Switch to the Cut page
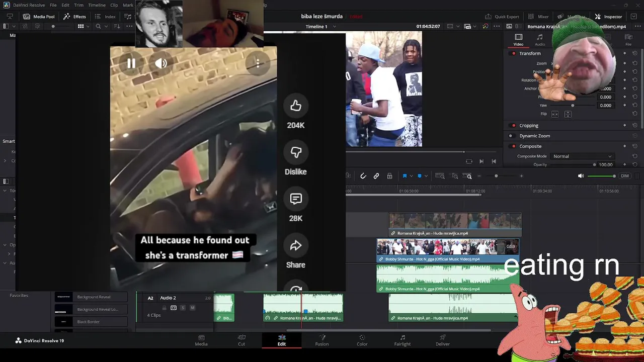This screenshot has height=362, width=644. [x=242, y=340]
